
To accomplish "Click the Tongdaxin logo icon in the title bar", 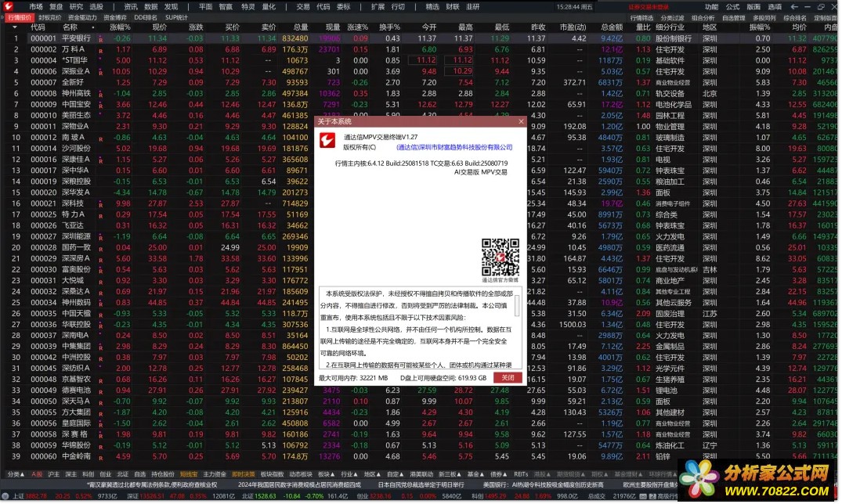I will (x=8, y=6).
